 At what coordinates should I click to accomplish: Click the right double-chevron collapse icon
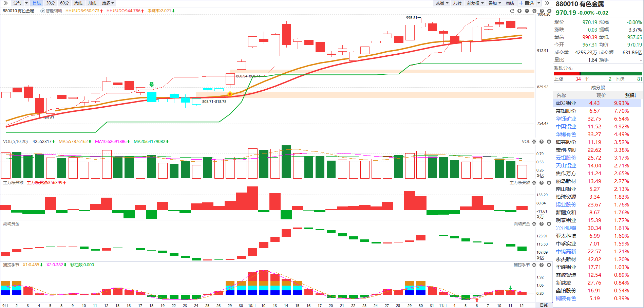547,3
